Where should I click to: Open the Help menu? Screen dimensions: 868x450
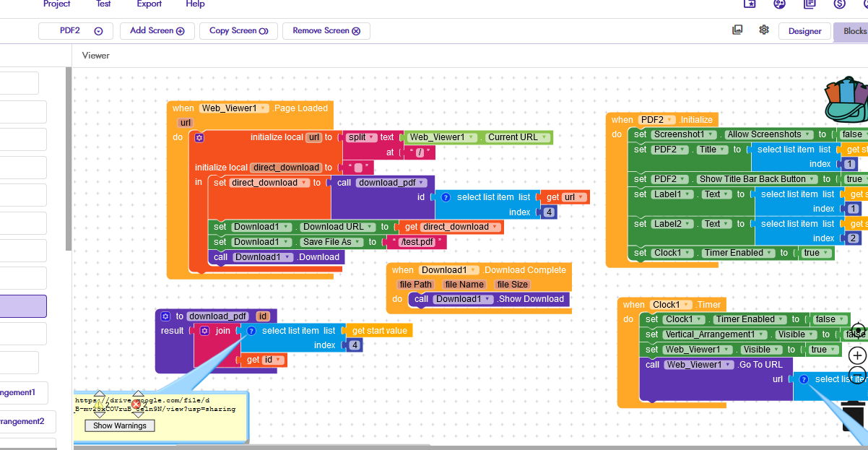195,4
